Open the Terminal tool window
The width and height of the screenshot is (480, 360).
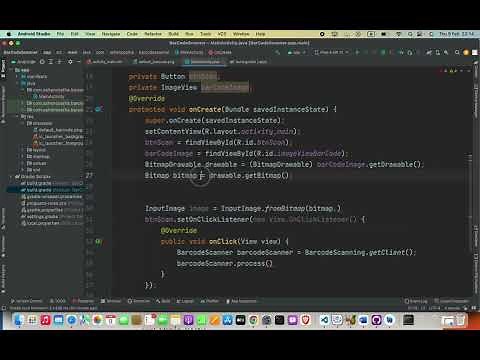111,301
